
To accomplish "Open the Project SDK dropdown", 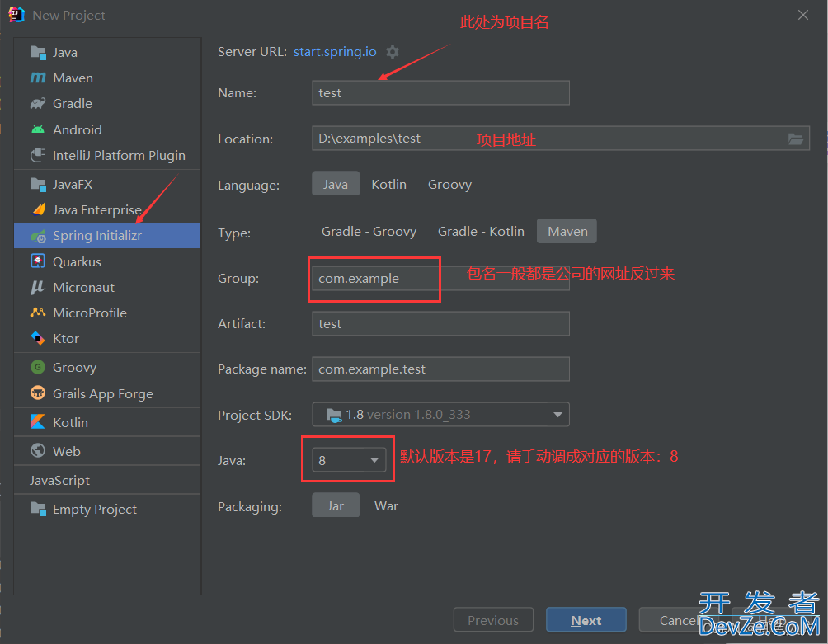I will (x=441, y=415).
